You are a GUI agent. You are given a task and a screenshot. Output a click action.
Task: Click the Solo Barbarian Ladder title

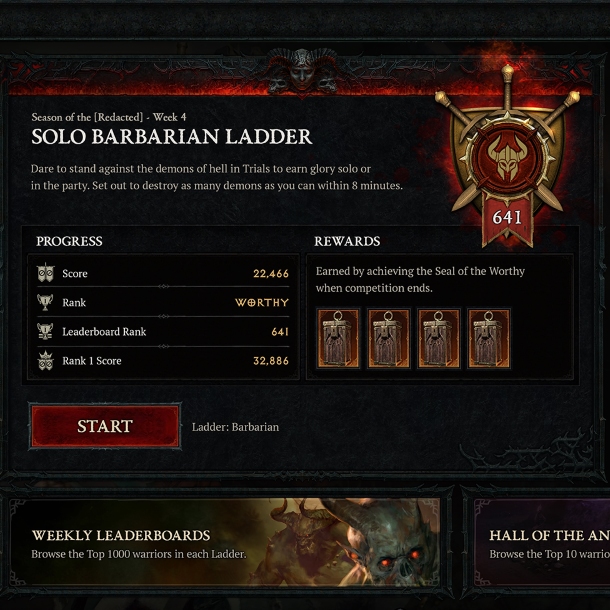pos(172,137)
